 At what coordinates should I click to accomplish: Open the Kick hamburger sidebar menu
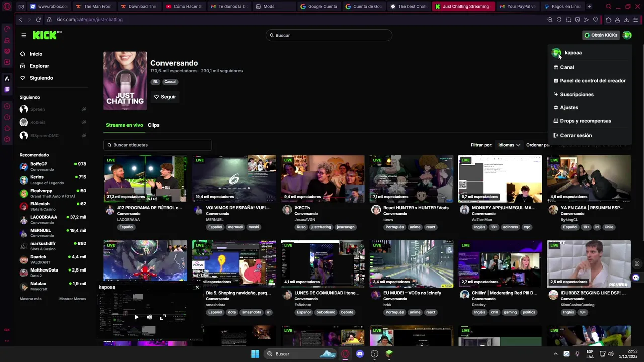24,35
